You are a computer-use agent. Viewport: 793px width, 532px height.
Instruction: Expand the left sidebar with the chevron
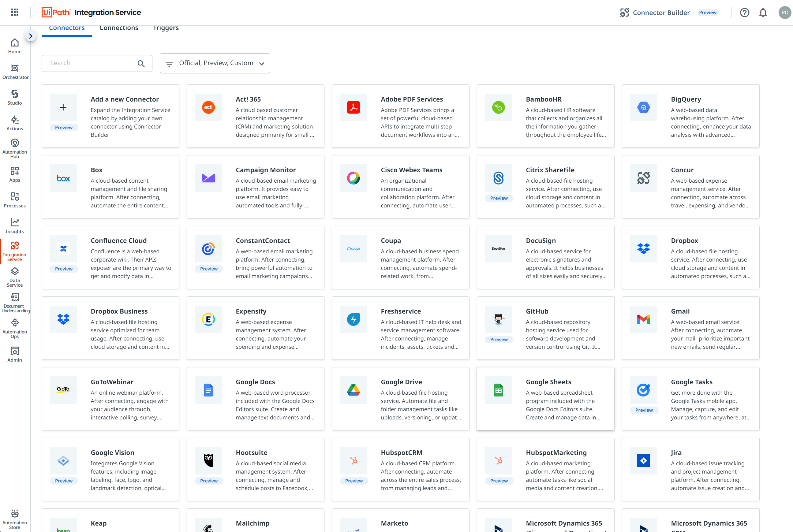coord(31,36)
